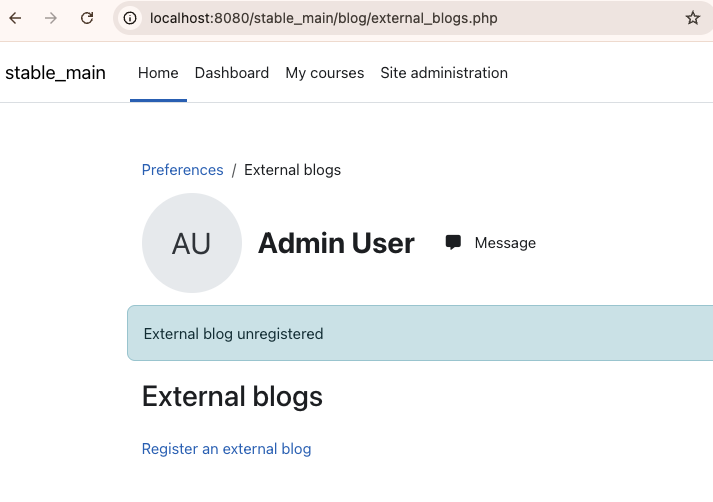Image resolution: width=713 pixels, height=502 pixels.
Task: Click the External blog unregistered notification
Action: coord(420,333)
